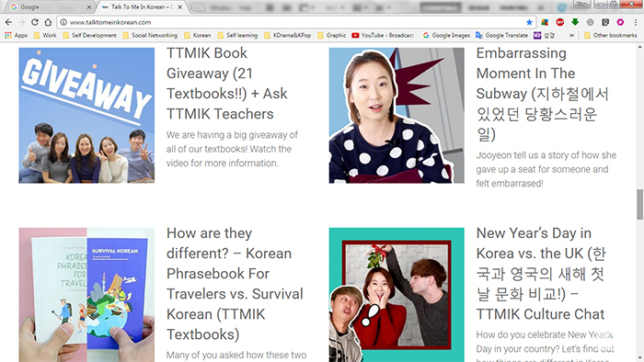Click the mistletoe culture chat thumbnail
This screenshot has height=362, width=644.
click(x=397, y=295)
